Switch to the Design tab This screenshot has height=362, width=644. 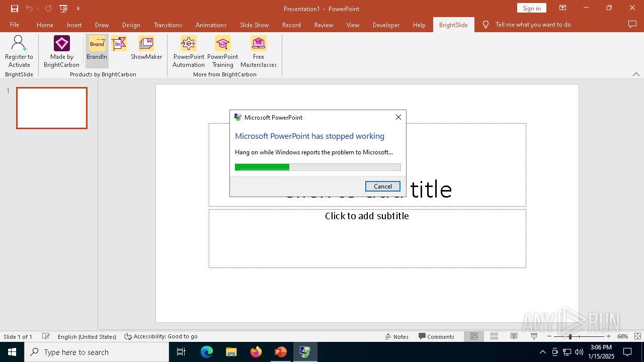click(x=131, y=25)
